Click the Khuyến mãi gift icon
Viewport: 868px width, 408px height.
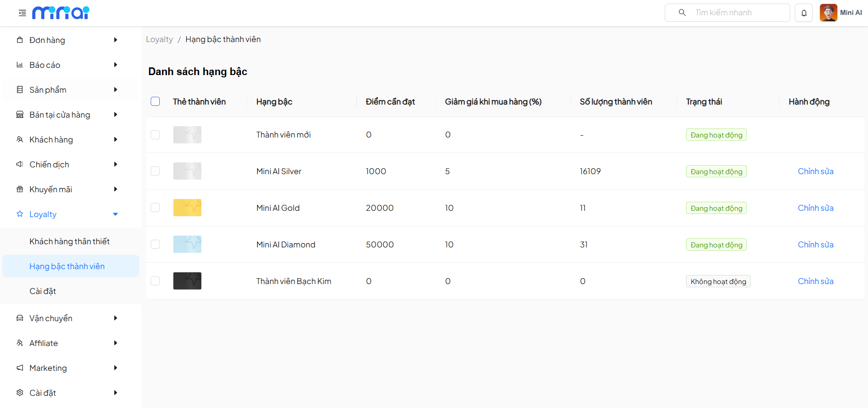pos(20,189)
